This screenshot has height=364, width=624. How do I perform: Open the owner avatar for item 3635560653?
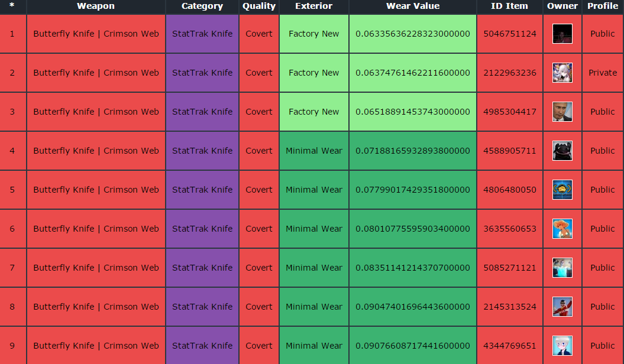click(x=562, y=229)
